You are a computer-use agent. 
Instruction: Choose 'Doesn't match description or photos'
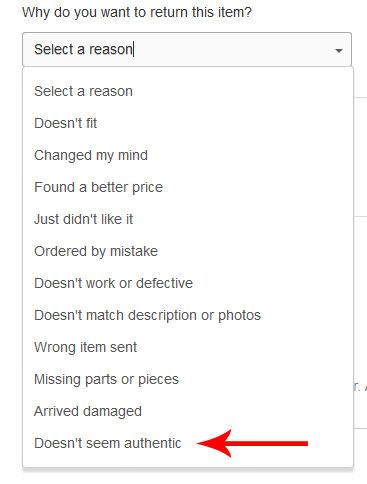[x=188, y=315]
